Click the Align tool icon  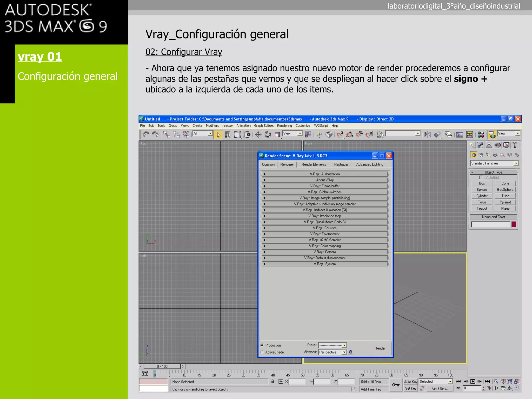tap(437, 134)
